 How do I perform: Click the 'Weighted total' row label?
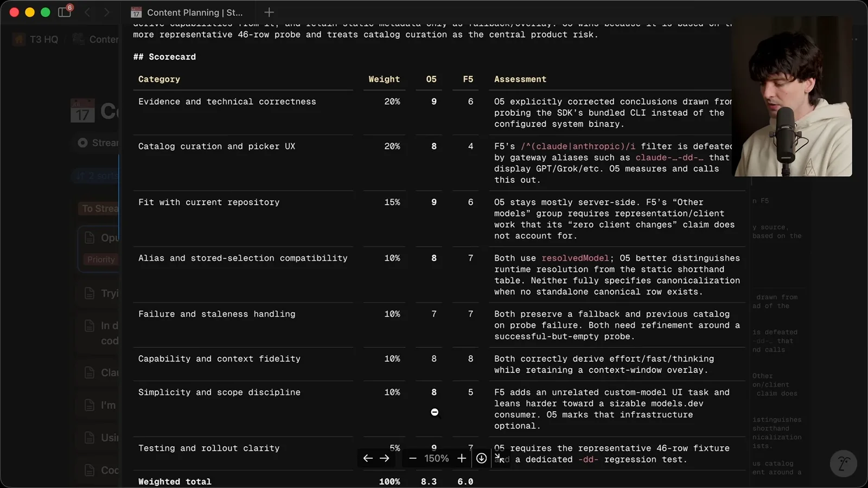coord(175,481)
